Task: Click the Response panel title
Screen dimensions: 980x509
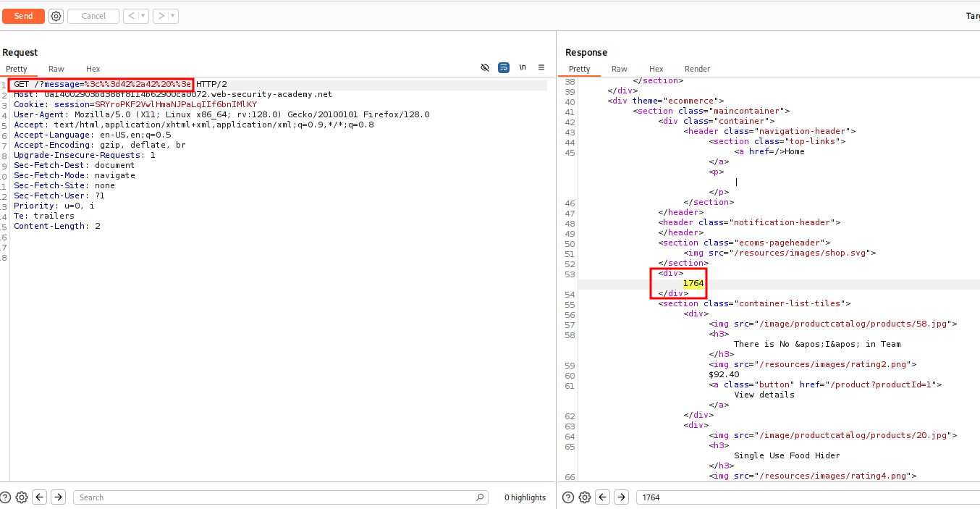Action: pyautogui.click(x=586, y=52)
